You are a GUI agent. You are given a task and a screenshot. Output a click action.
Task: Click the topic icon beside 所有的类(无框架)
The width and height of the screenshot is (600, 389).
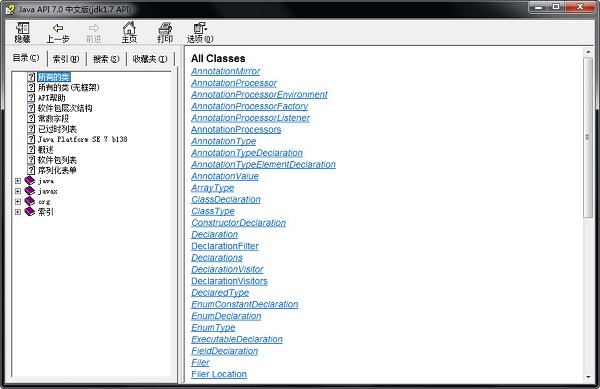click(31, 87)
